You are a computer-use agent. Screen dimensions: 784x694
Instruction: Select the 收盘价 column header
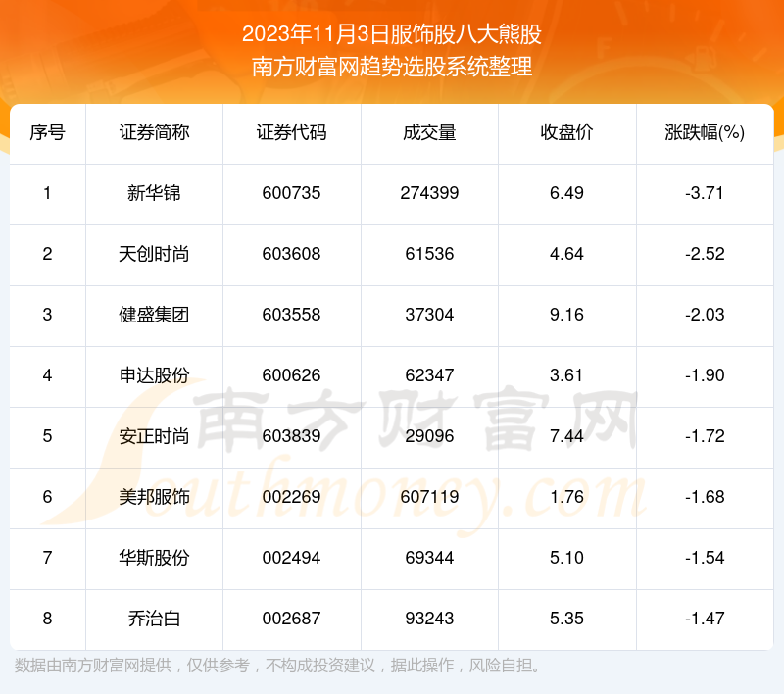(566, 133)
